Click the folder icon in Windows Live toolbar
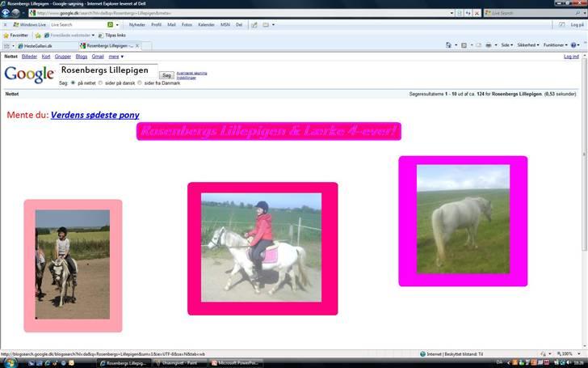Viewport: 588px width, 368px height. [x=266, y=24]
